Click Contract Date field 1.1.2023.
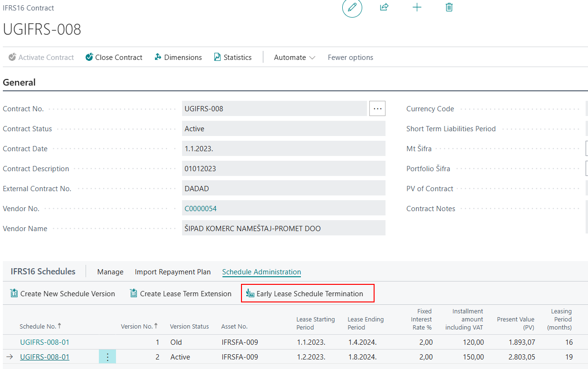Viewport: 588px width, 369px height. [284, 148]
